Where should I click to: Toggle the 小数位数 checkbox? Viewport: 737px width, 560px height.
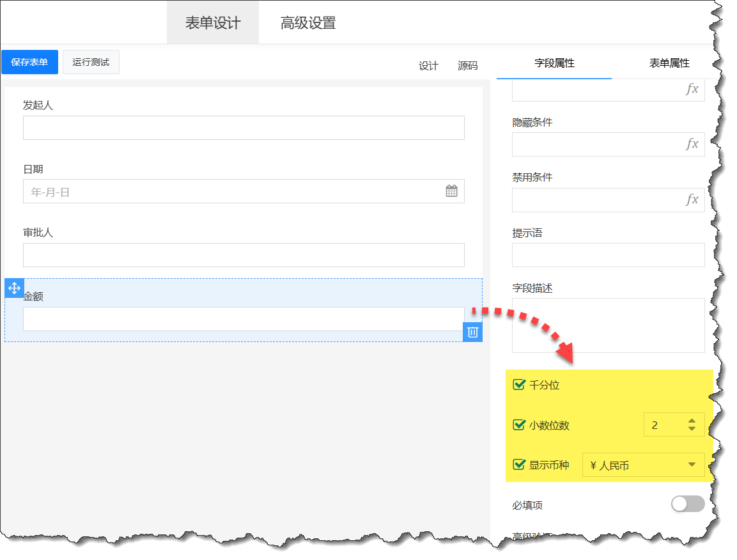[x=519, y=425]
